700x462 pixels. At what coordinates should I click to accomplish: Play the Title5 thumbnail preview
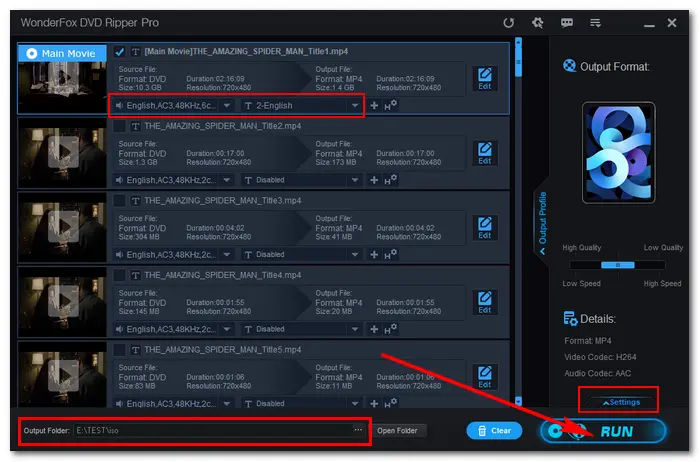63,375
